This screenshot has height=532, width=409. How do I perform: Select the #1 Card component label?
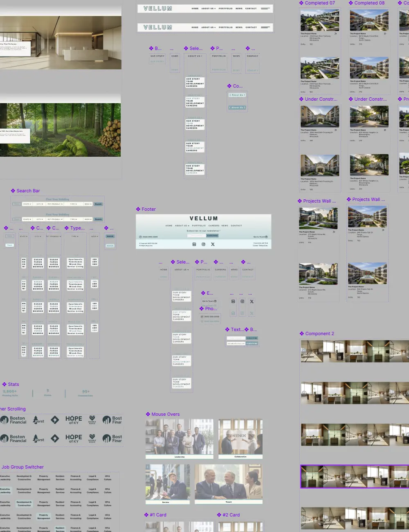pyautogui.click(x=158, y=515)
